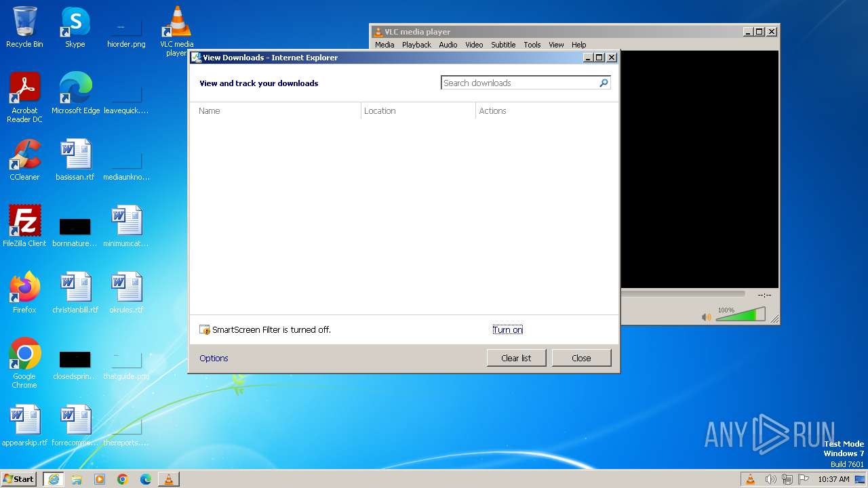Click into the Search downloads field

519,83
